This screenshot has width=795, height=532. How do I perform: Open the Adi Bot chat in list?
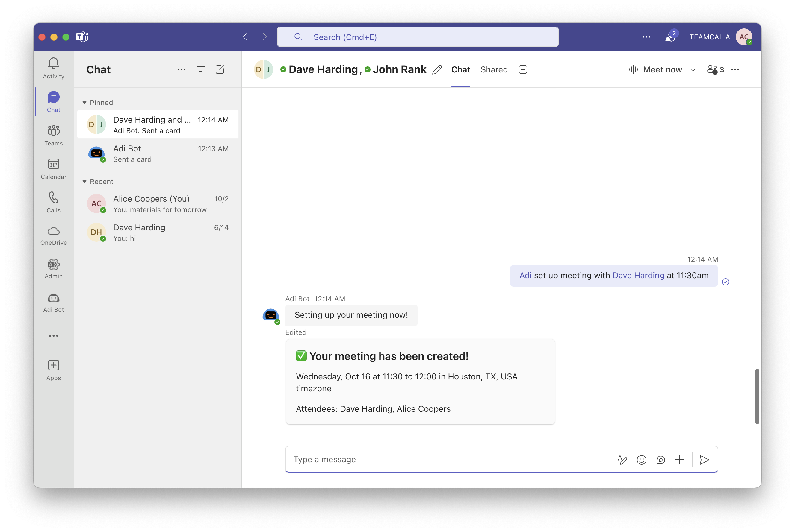[158, 154]
